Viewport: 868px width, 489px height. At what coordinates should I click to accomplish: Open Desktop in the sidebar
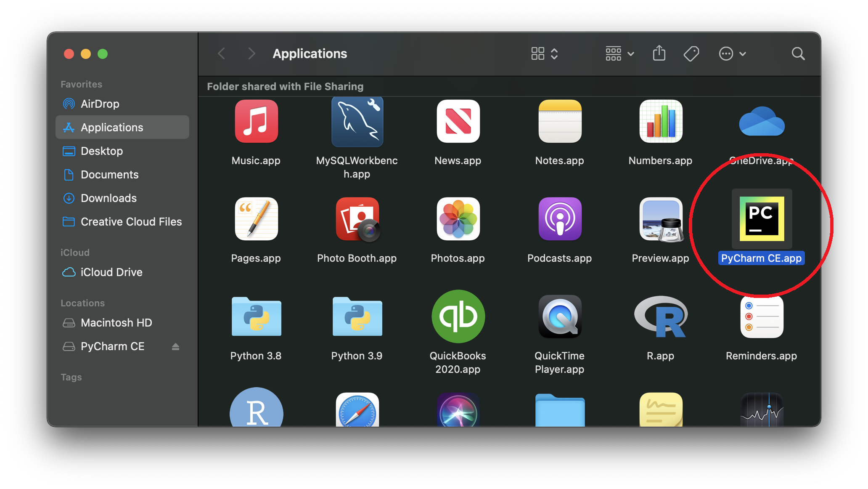[x=122, y=151]
